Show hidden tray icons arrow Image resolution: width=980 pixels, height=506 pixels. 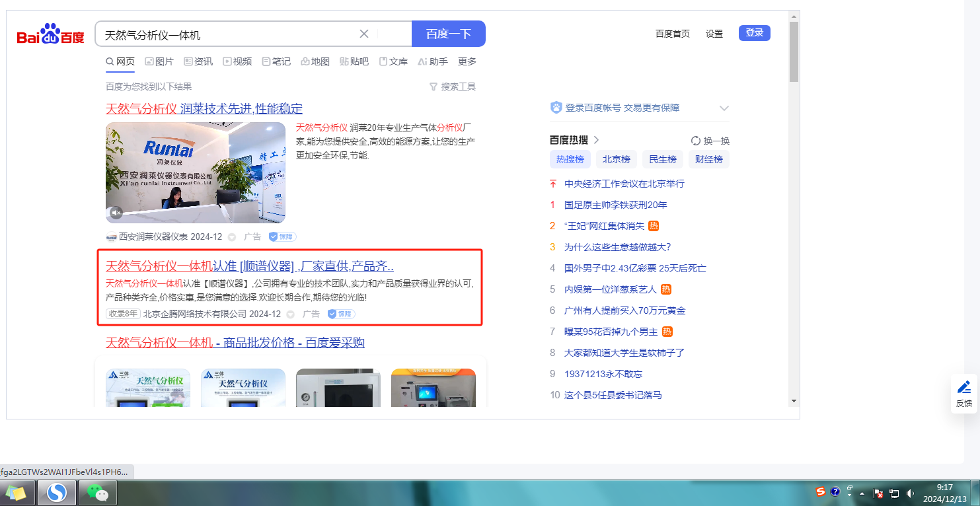(862, 493)
